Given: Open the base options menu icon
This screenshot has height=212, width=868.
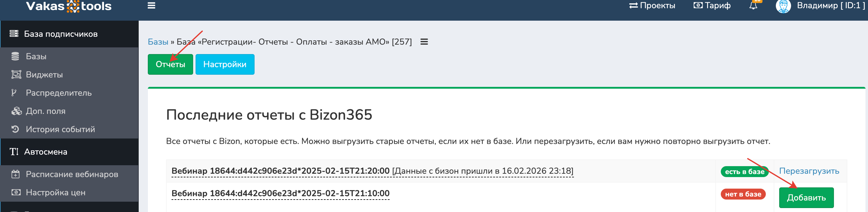Looking at the screenshot, I should 424,42.
